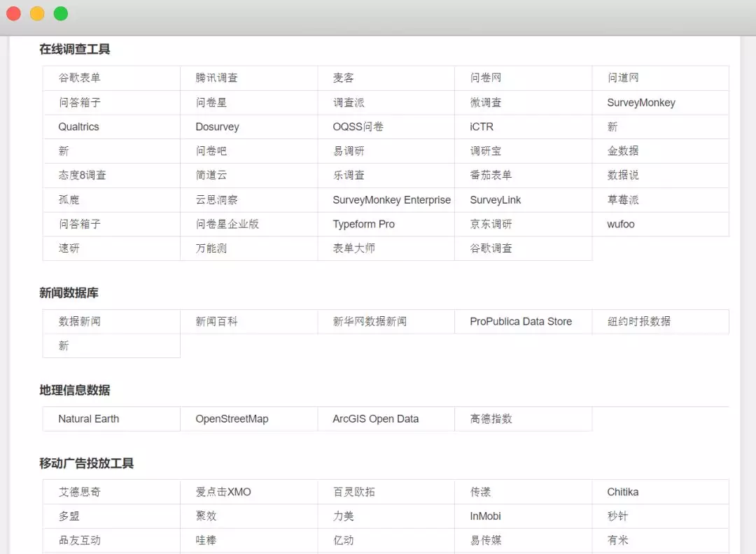
Task: Open the 草莓派 link
Action: pos(623,200)
